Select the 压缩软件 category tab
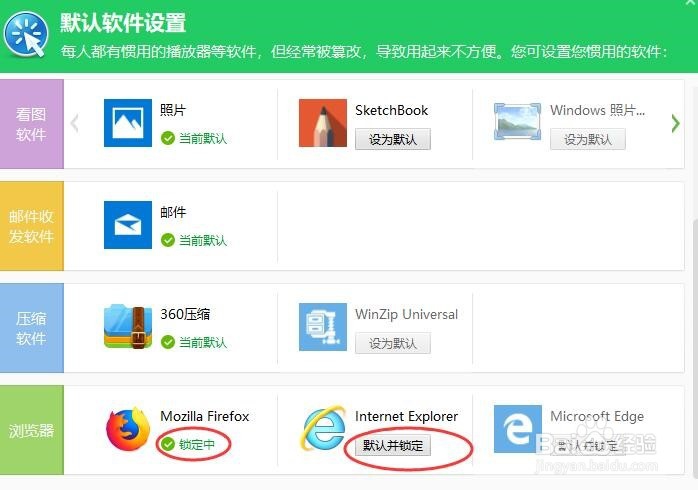The height and width of the screenshot is (490, 698). [x=32, y=328]
